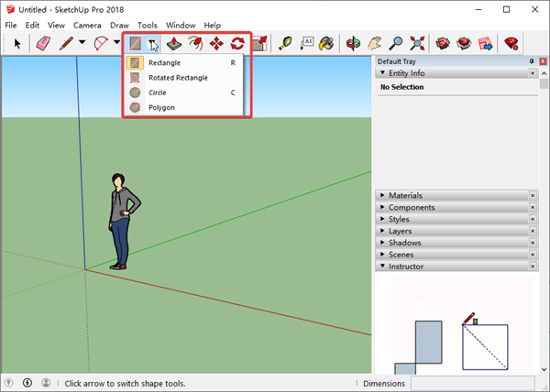Open the Line tool dropdown arrow
The width and height of the screenshot is (550, 392).
tap(82, 42)
